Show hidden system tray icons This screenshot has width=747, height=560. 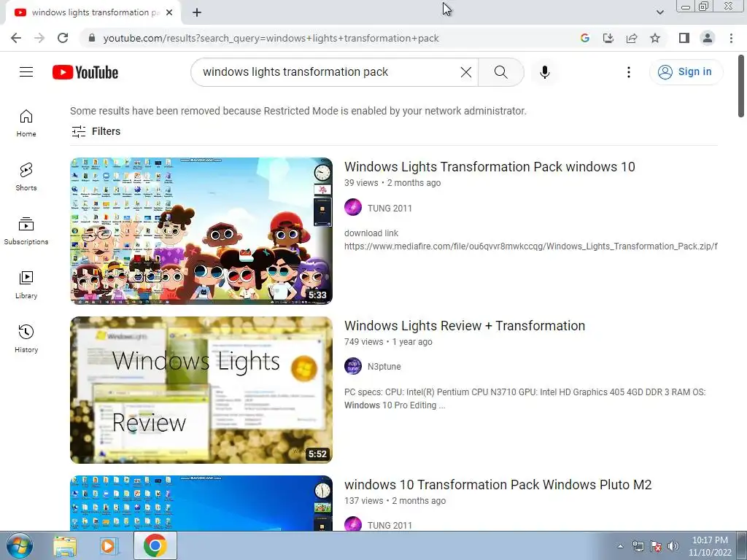point(620,546)
